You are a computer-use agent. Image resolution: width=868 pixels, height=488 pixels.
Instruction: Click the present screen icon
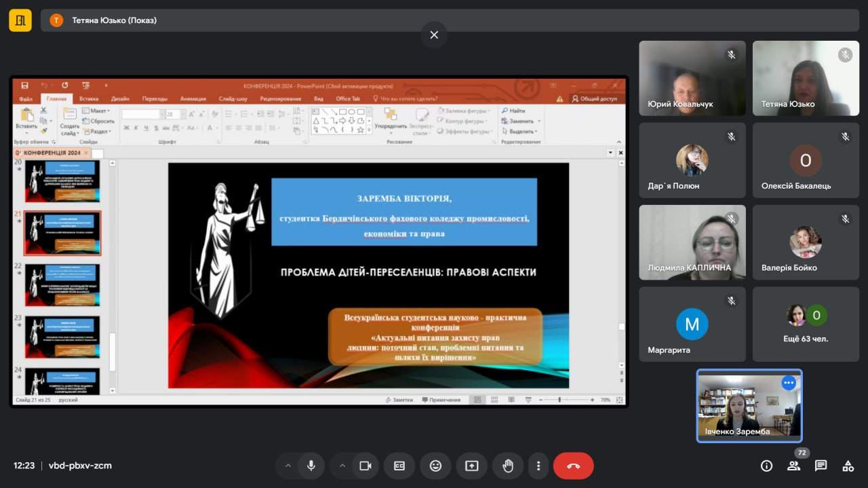point(471,466)
